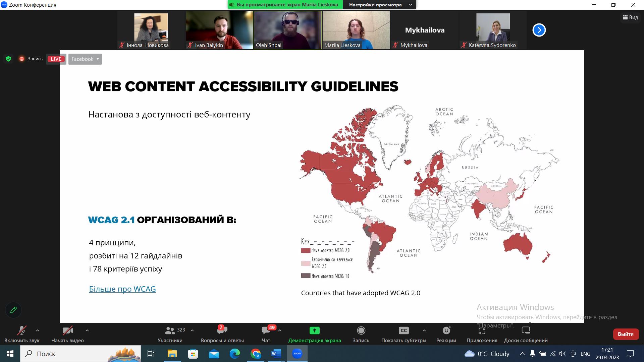Expand chat options arrow
The height and width of the screenshot is (362, 644).
click(x=280, y=330)
